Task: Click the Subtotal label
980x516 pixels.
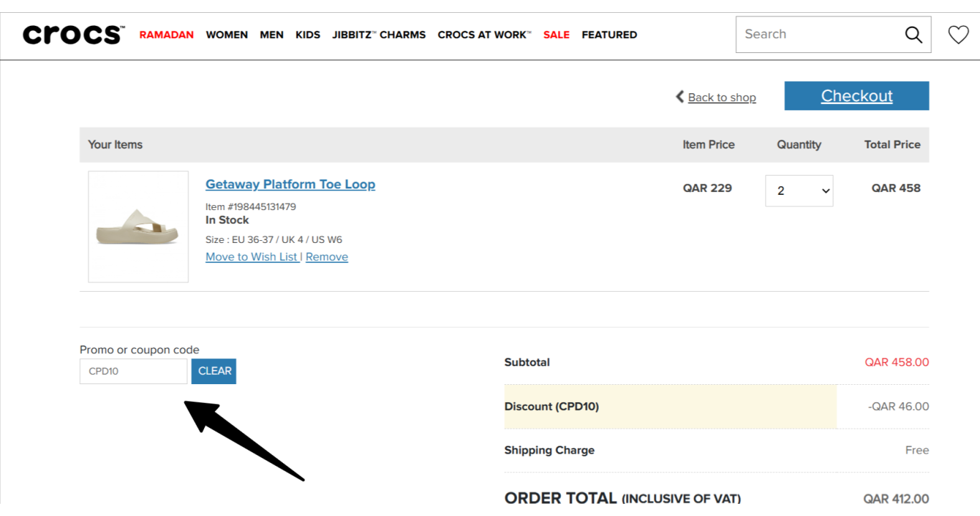Action: 527,363
